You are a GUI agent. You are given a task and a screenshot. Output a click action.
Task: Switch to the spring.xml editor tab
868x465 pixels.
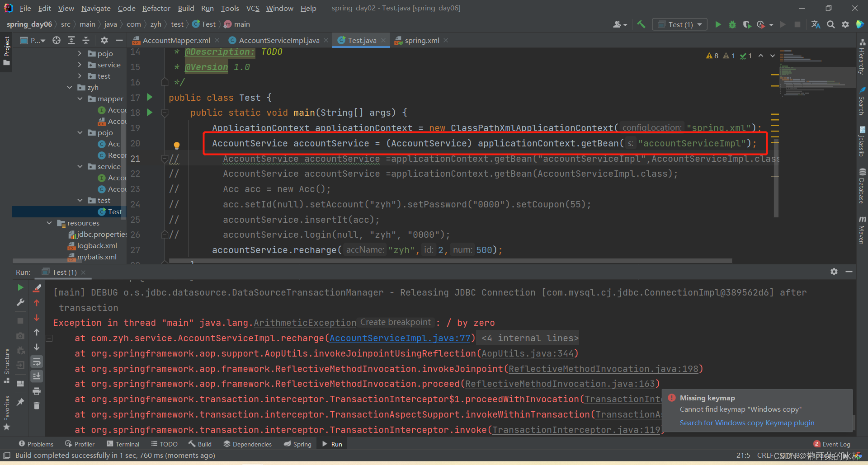pos(421,40)
